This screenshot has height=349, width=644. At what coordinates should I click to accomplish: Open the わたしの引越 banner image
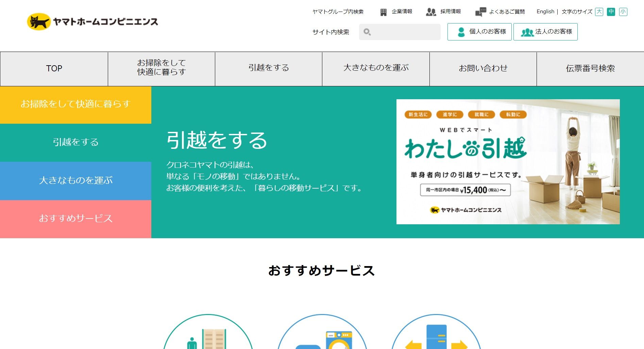click(x=508, y=162)
